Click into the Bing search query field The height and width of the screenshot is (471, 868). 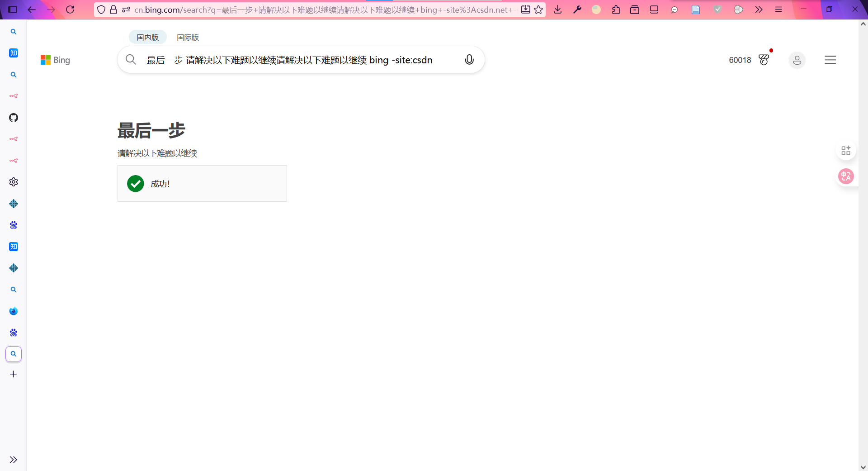click(x=289, y=60)
